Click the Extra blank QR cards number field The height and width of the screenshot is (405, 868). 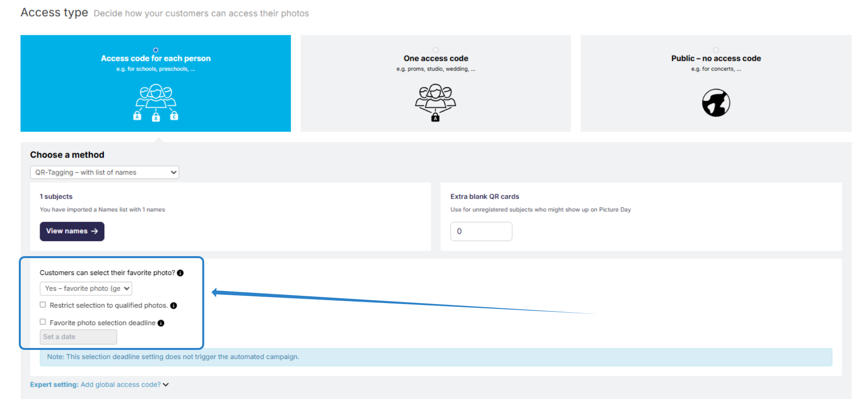[x=481, y=231]
